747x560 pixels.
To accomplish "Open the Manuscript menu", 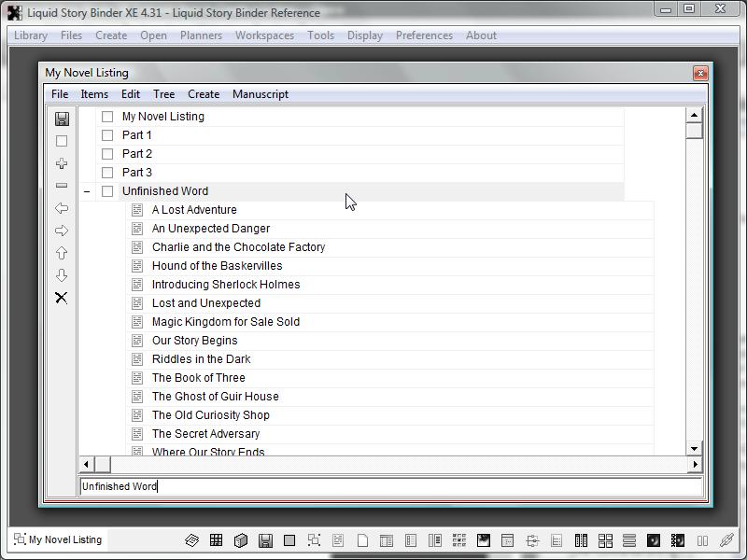I will pyautogui.click(x=260, y=94).
